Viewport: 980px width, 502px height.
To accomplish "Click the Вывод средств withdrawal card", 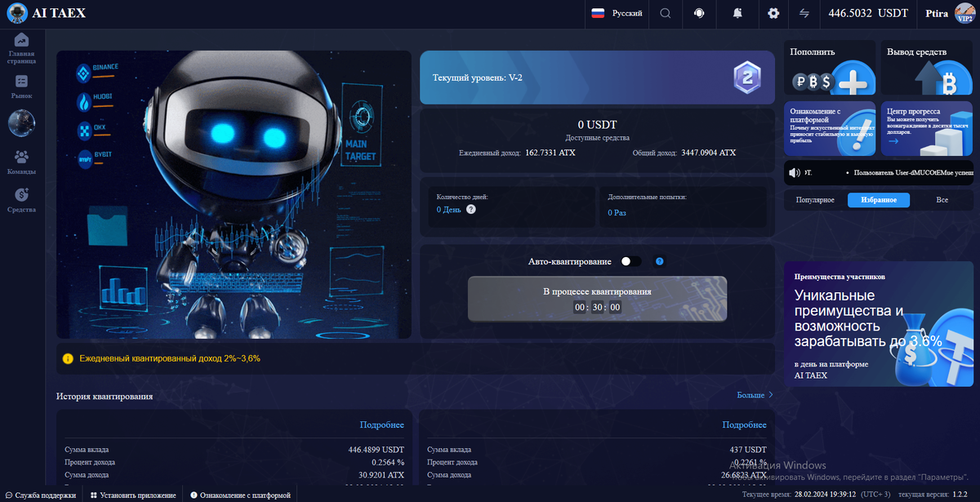I will (928, 69).
